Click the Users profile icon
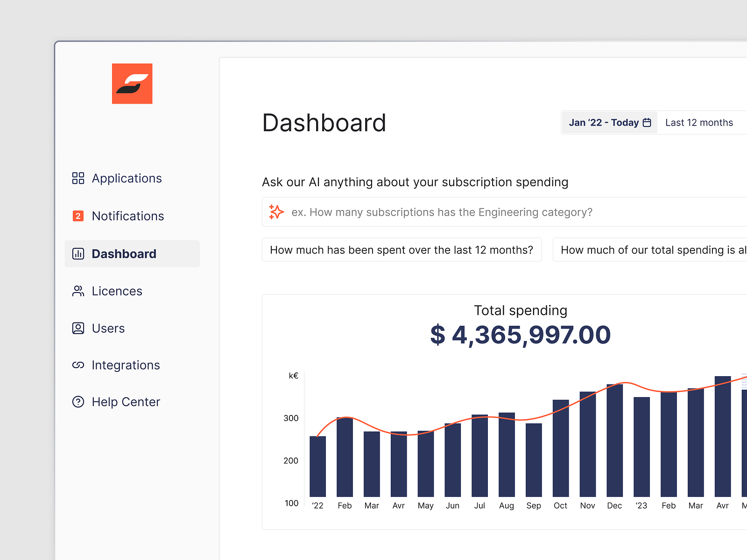Viewport: 747px width, 560px height. pyautogui.click(x=78, y=329)
